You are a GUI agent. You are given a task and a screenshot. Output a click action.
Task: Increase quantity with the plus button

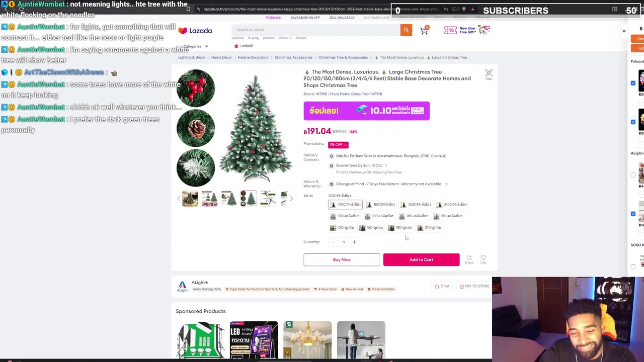(x=354, y=242)
